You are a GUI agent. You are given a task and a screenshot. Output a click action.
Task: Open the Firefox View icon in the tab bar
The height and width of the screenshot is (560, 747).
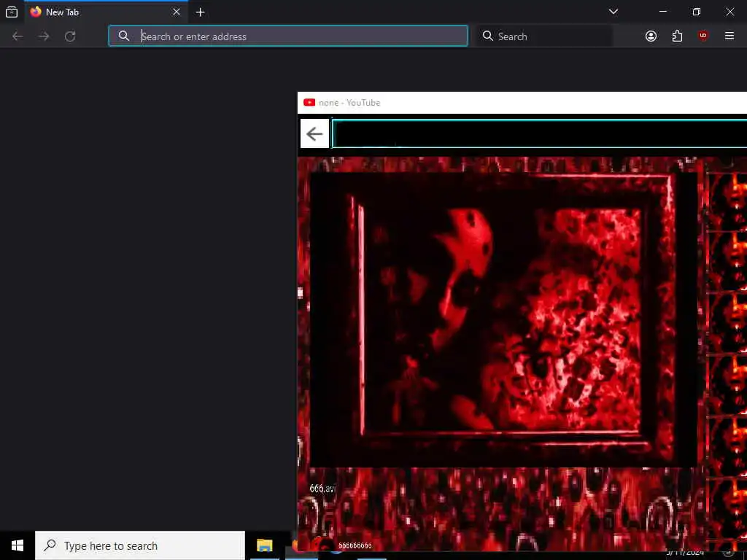pos(12,12)
